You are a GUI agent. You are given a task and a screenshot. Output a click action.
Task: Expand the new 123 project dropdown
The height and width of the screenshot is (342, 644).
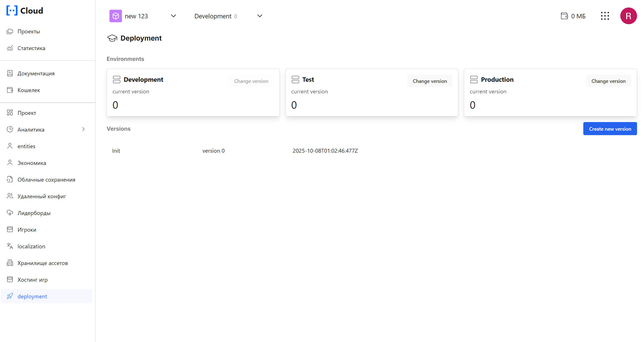[173, 16]
